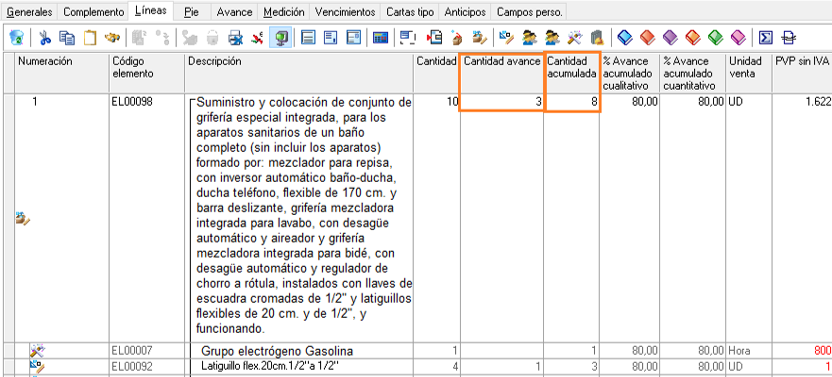Screen dimensions: 832x377
Task: Select the EL00007 code cell
Action: (x=147, y=351)
